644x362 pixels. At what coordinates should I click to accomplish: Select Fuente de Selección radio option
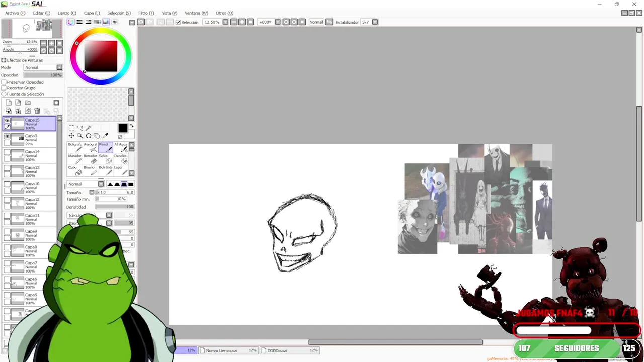pyautogui.click(x=4, y=94)
